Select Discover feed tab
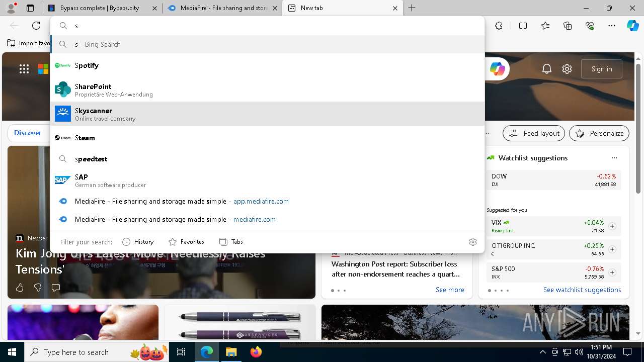Image resolution: width=644 pixels, height=362 pixels. point(28,133)
